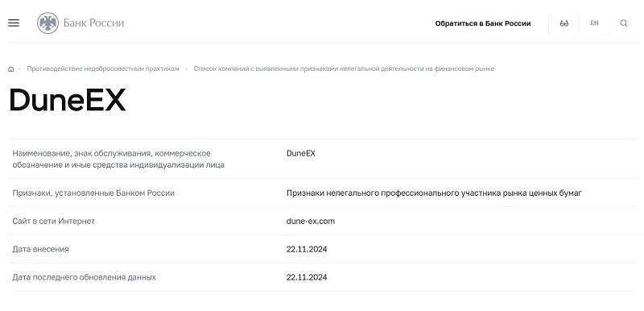Open 'Список компаний с выявленными признаками' breadcrumb
The height and width of the screenshot is (311, 644).
coord(344,68)
